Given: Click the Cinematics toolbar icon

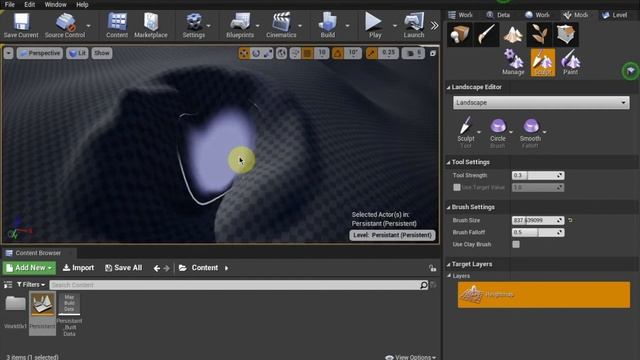Looking at the screenshot, I should (281, 25).
